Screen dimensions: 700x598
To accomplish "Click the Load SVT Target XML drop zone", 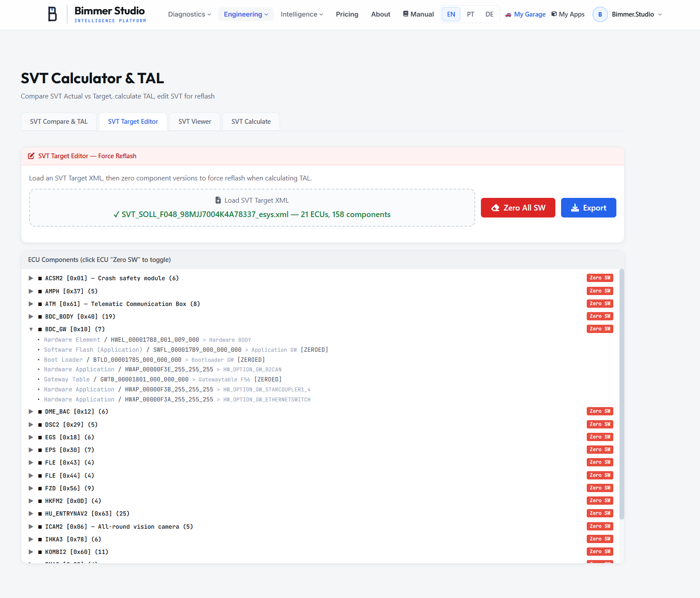I will (x=252, y=207).
